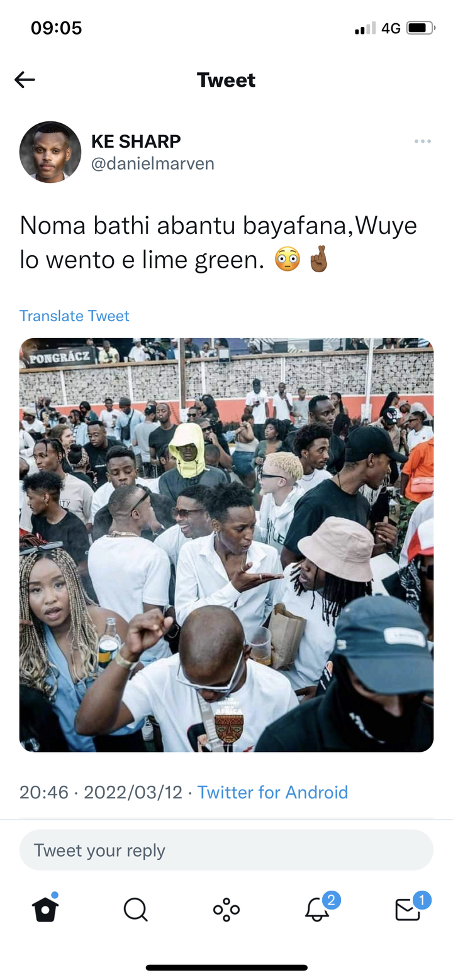Go to the Home tab icon
Image resolution: width=453 pixels, height=980 pixels.
[45, 908]
